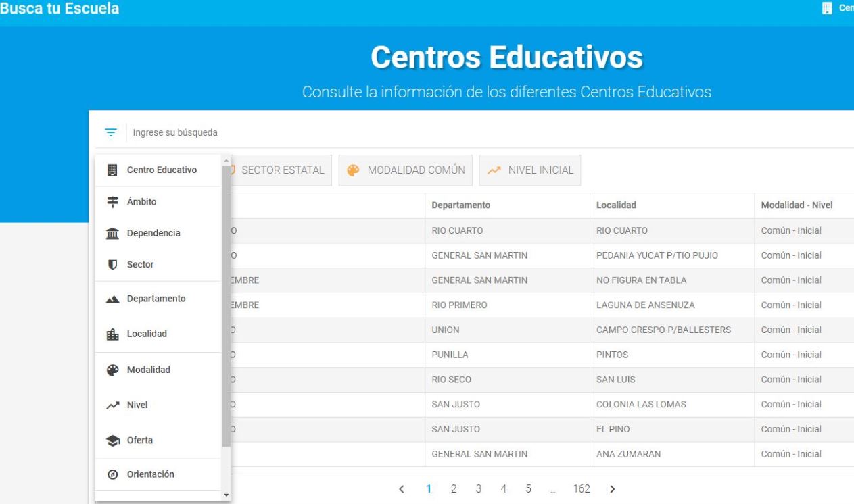Select Centro Educativo filter option

pos(158,170)
